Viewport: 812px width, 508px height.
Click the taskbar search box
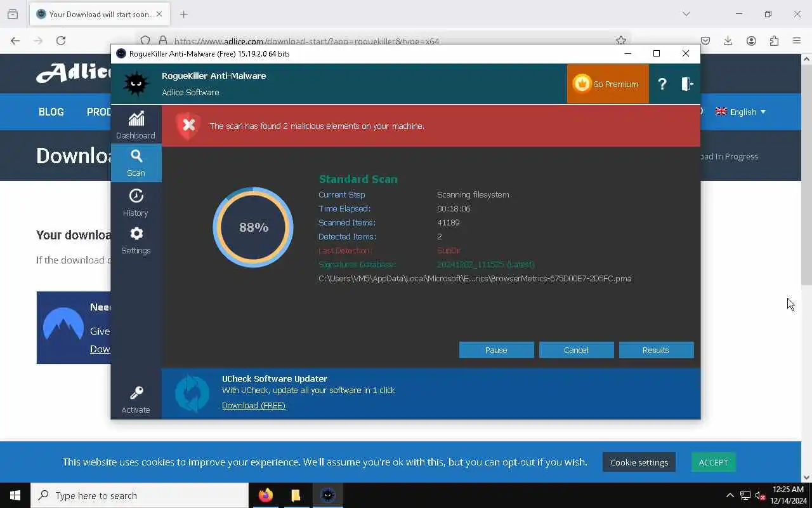[140, 495]
